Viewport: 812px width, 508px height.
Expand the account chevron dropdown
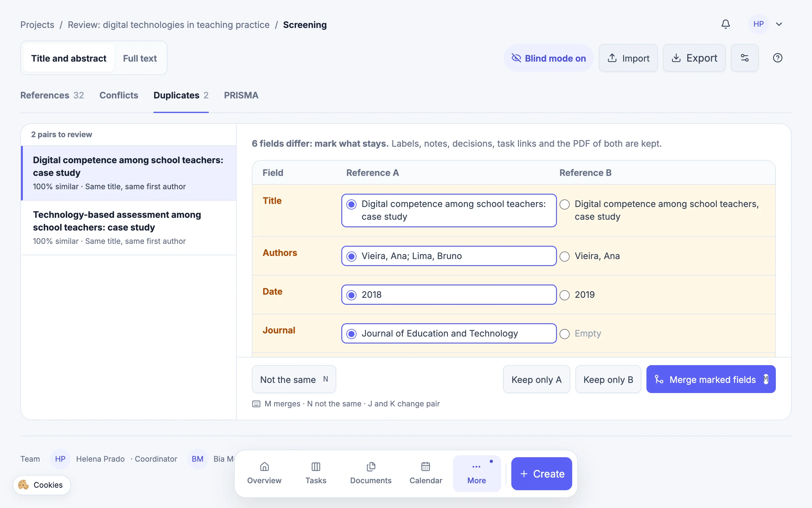[x=779, y=24]
